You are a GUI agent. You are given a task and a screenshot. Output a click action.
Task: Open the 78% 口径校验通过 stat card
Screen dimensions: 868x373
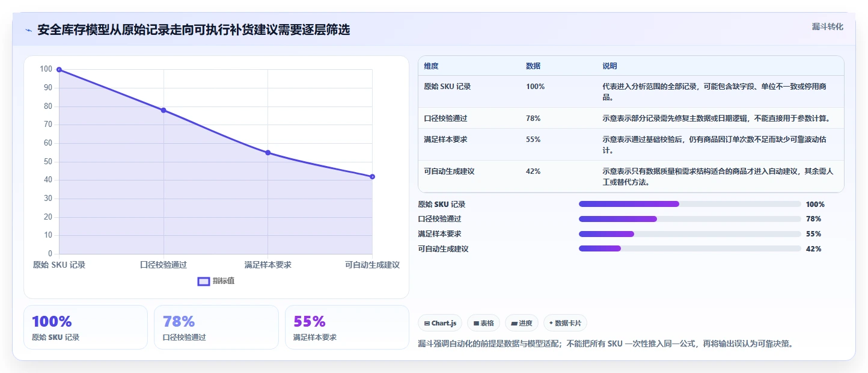coord(216,327)
